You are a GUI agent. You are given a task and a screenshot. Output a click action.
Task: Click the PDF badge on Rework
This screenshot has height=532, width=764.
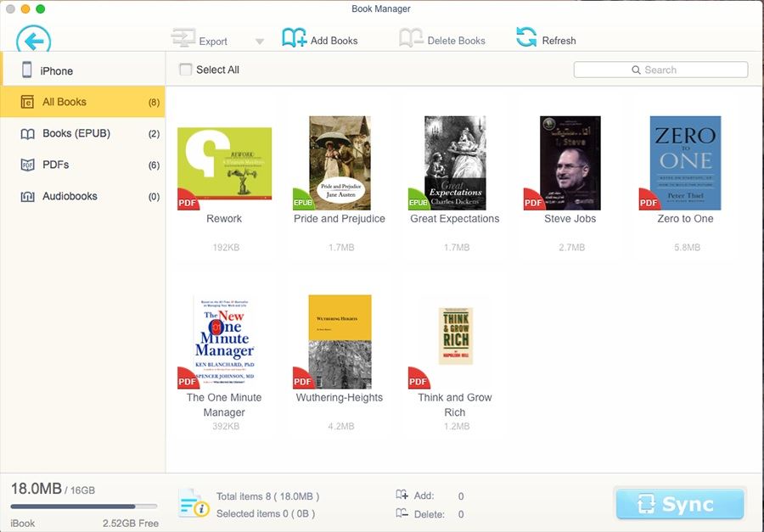coord(188,200)
